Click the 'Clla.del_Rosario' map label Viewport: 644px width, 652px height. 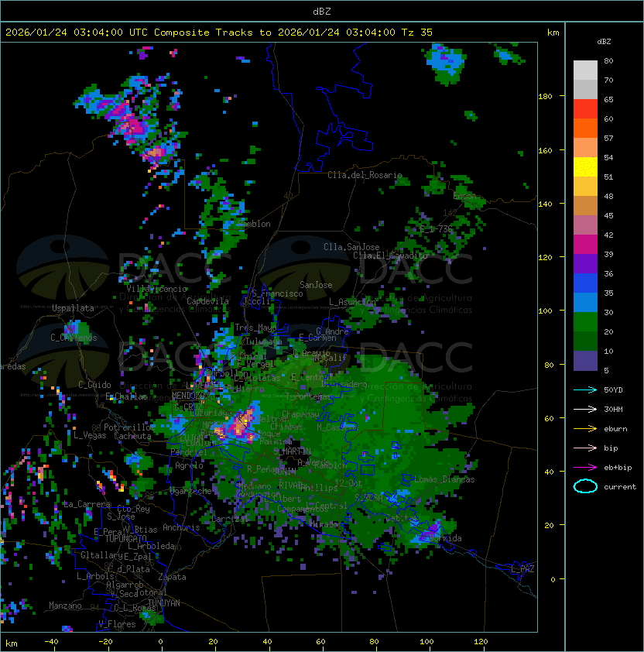click(x=365, y=175)
